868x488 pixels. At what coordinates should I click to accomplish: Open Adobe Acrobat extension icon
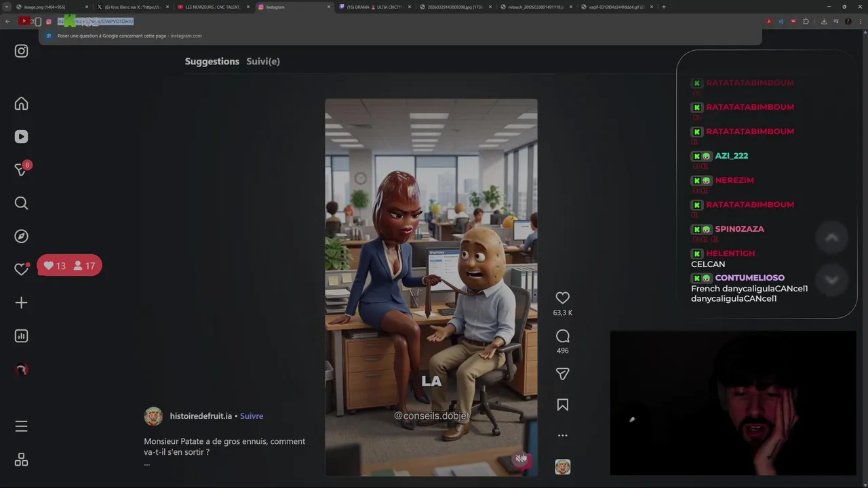point(769,22)
